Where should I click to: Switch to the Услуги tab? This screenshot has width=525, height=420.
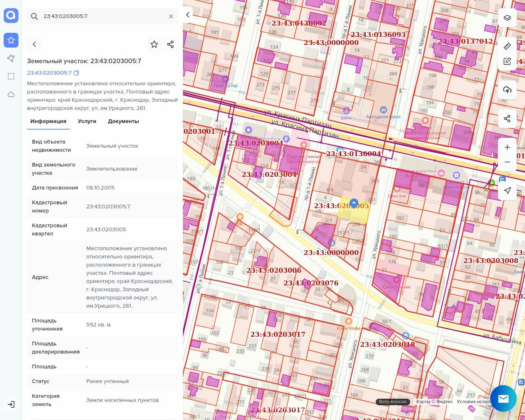point(87,121)
